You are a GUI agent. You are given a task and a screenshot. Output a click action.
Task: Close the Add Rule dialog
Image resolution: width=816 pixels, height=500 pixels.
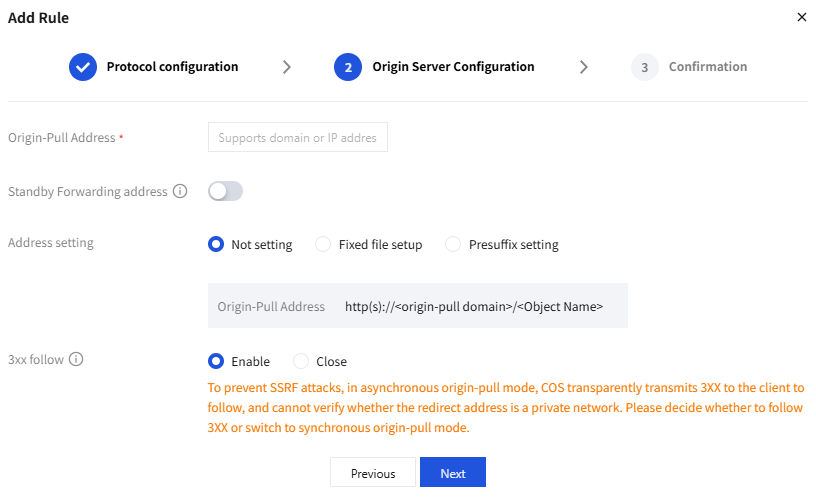coord(801,17)
